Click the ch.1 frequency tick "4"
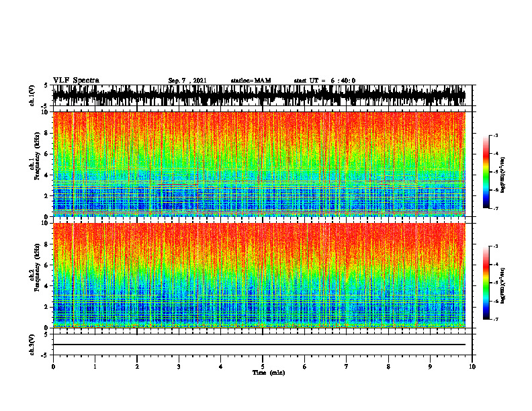This screenshot has height=411, width=532. 47,175
